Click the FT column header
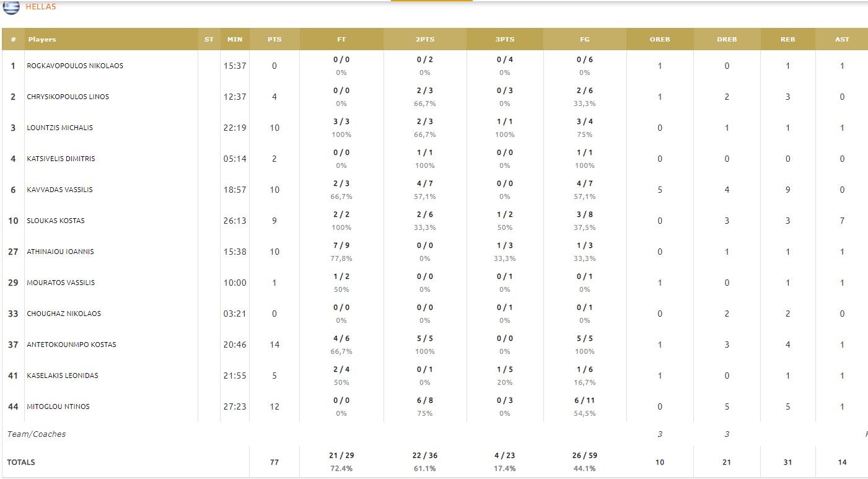 pyautogui.click(x=341, y=39)
